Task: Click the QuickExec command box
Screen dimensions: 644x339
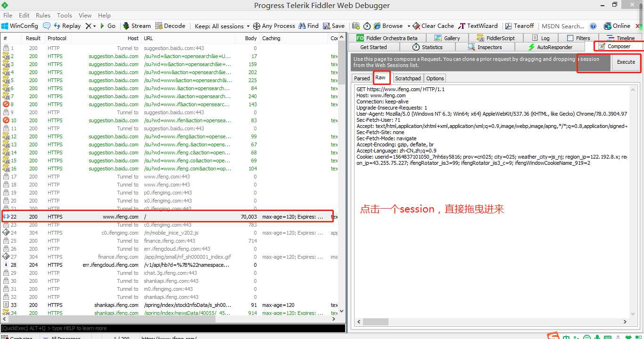Action: [x=173, y=328]
